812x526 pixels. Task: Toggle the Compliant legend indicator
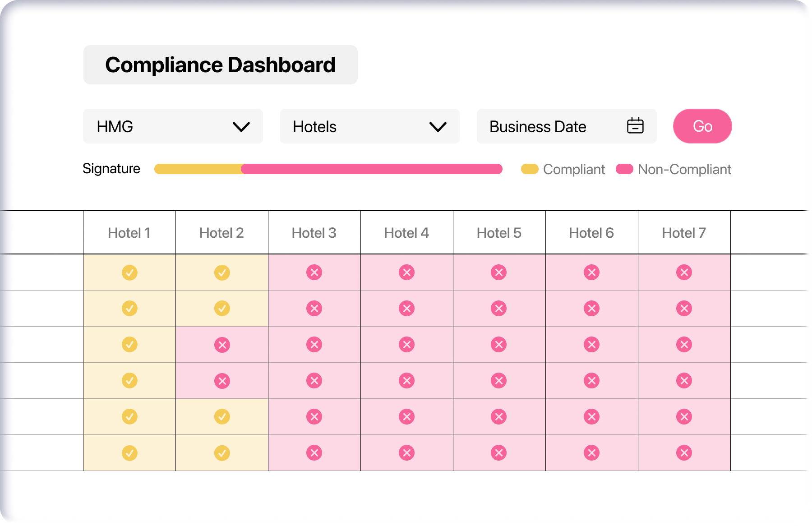point(530,169)
